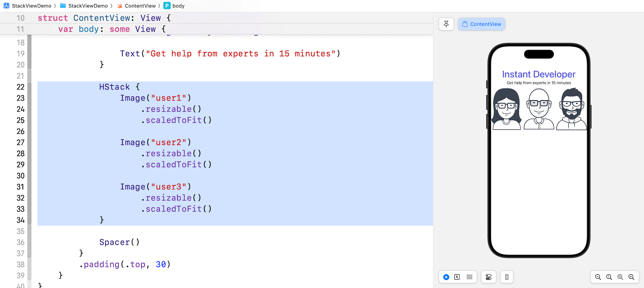Start the live preview mode
Viewport: 644px width, 288px height.
point(446,277)
